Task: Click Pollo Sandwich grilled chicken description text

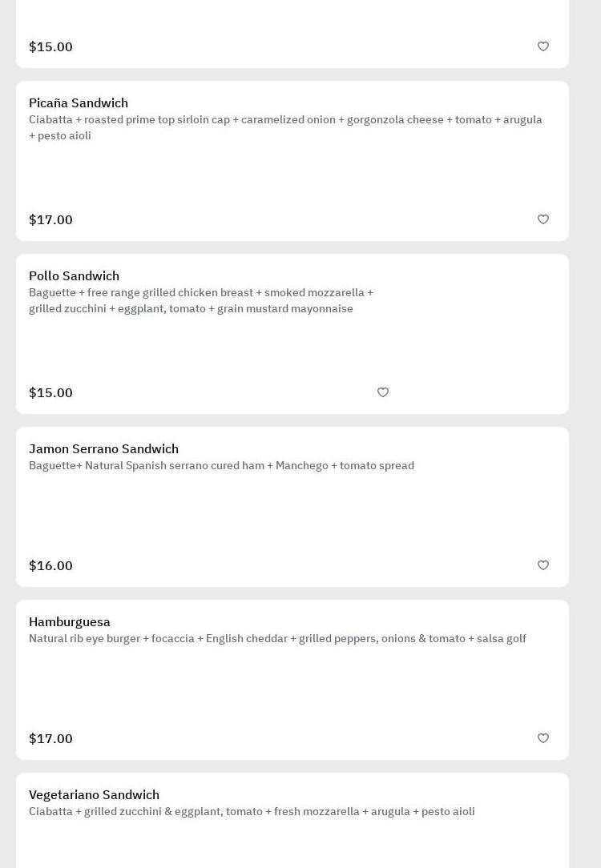Action: 201,300
